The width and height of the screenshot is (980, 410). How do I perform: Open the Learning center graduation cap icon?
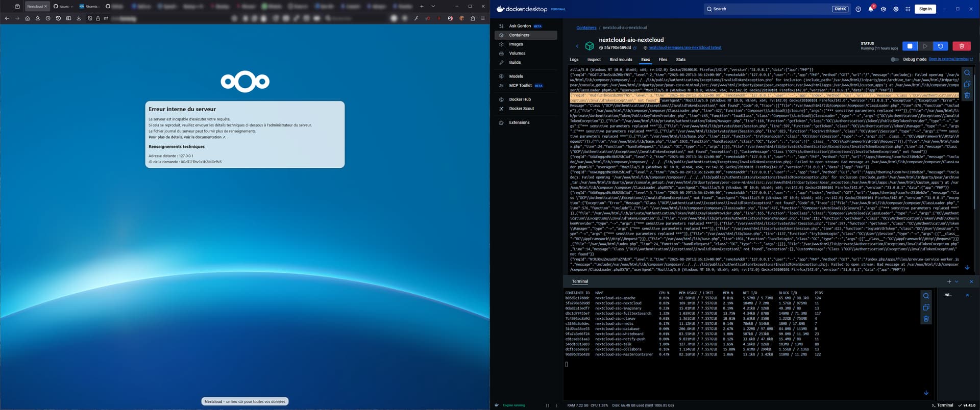(x=884, y=9)
